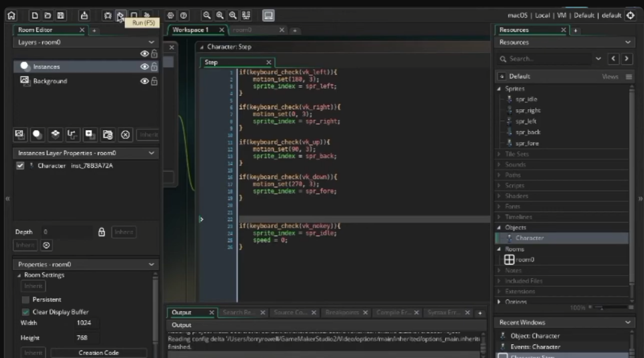Click the open project folder icon
This screenshot has height=358, width=644.
tap(47, 15)
